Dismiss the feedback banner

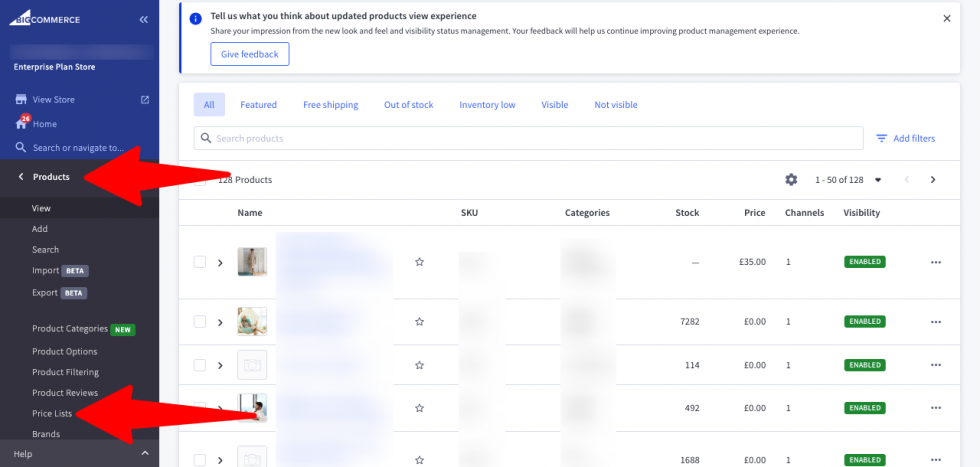pyautogui.click(x=947, y=18)
